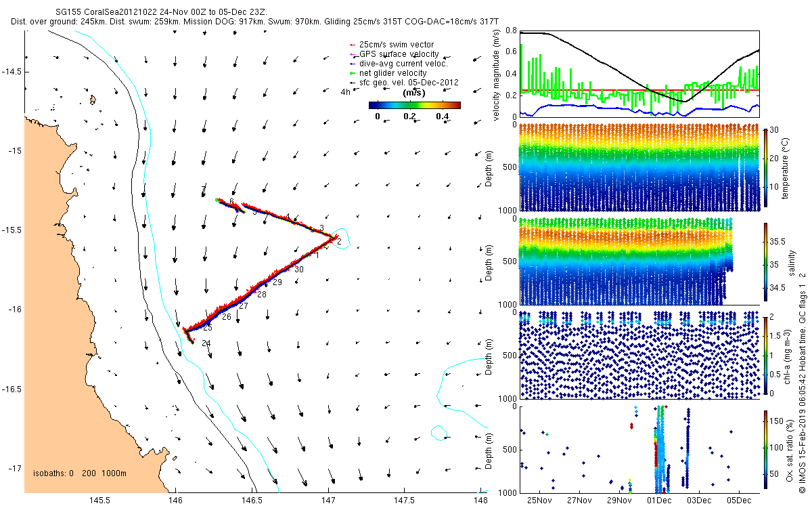Click day marker '24' at track start
The height and width of the screenshot is (508, 812).
(206, 343)
